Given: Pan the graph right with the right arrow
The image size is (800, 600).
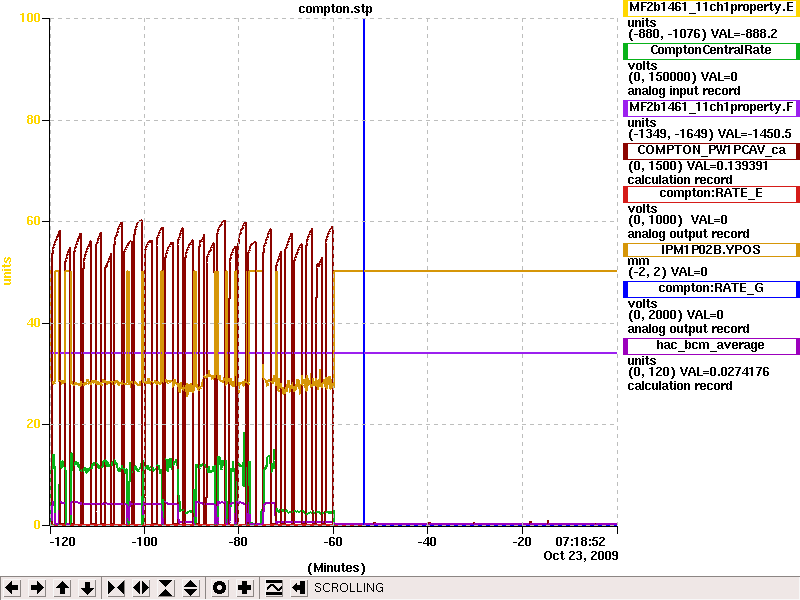Looking at the screenshot, I should tap(37, 588).
